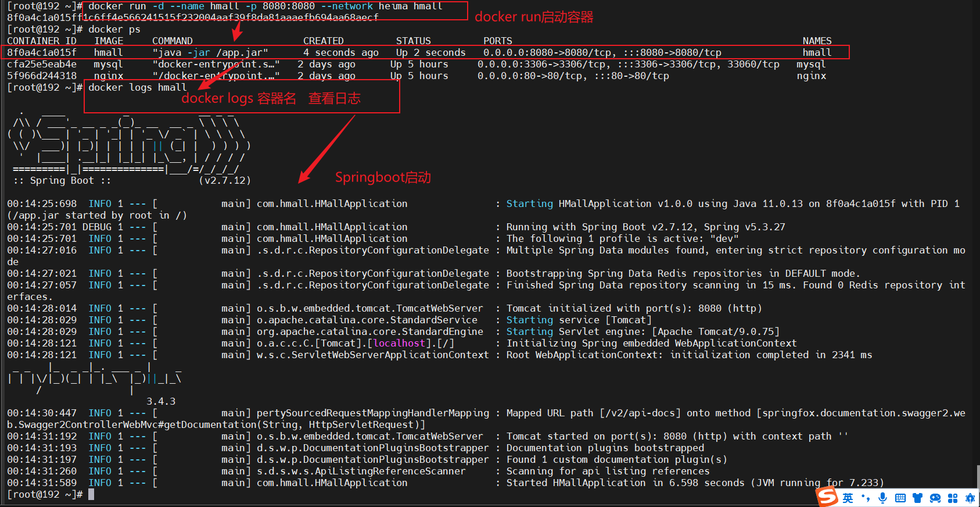Click 'Root WebApplicationContext: initialization completed' message

pyautogui.click(x=690, y=355)
